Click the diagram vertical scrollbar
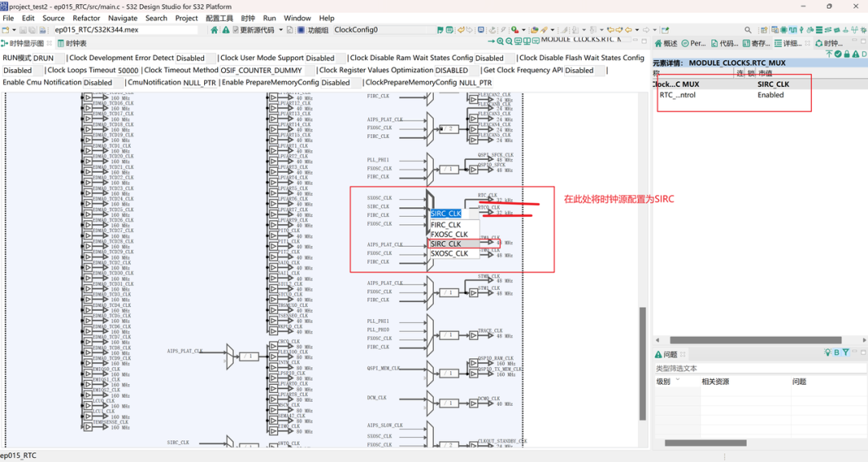868x462 pixels. point(642,362)
